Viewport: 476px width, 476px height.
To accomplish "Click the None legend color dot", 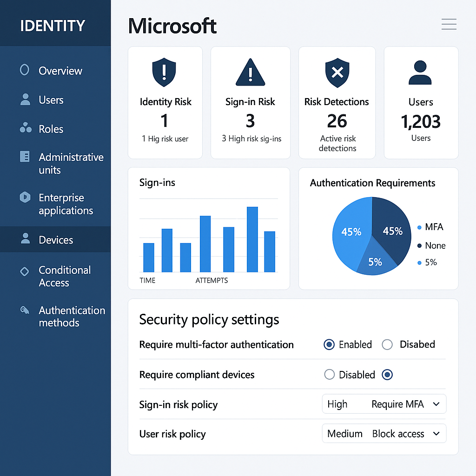I will click(x=419, y=245).
